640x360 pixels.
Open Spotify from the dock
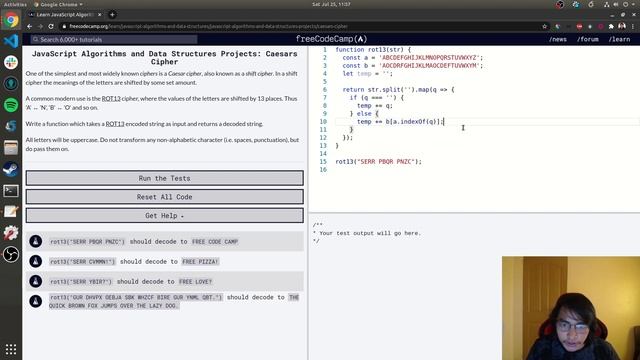pyautogui.click(x=11, y=105)
